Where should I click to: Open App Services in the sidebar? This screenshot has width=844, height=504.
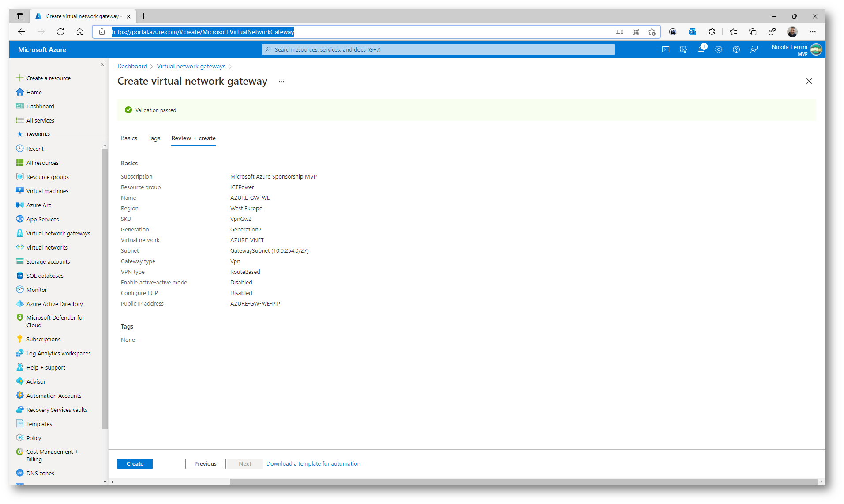42,219
